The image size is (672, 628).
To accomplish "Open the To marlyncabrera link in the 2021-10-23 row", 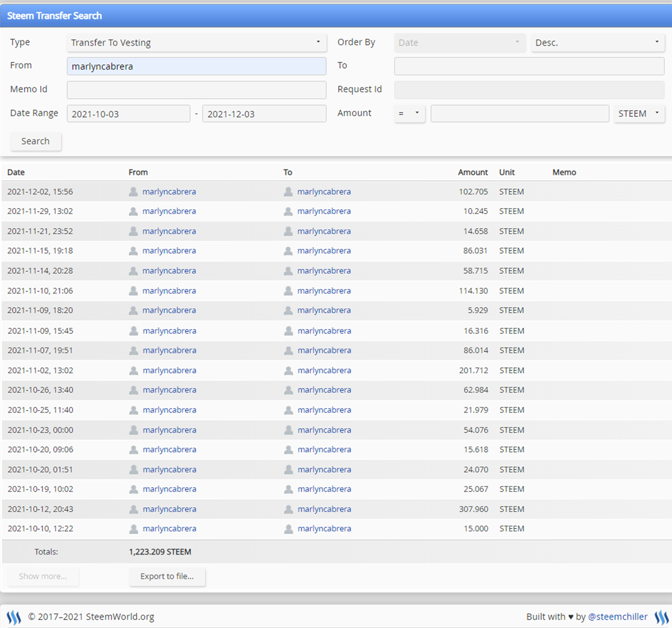I will pyautogui.click(x=324, y=430).
